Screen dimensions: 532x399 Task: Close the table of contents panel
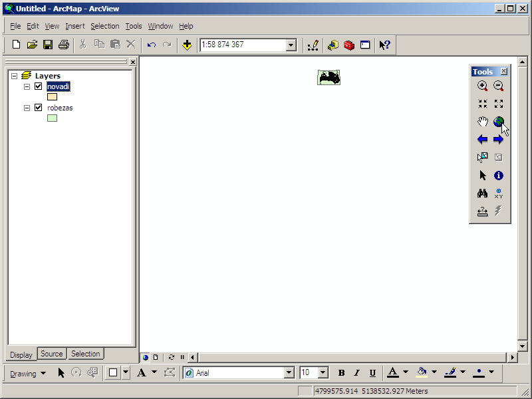point(133,62)
